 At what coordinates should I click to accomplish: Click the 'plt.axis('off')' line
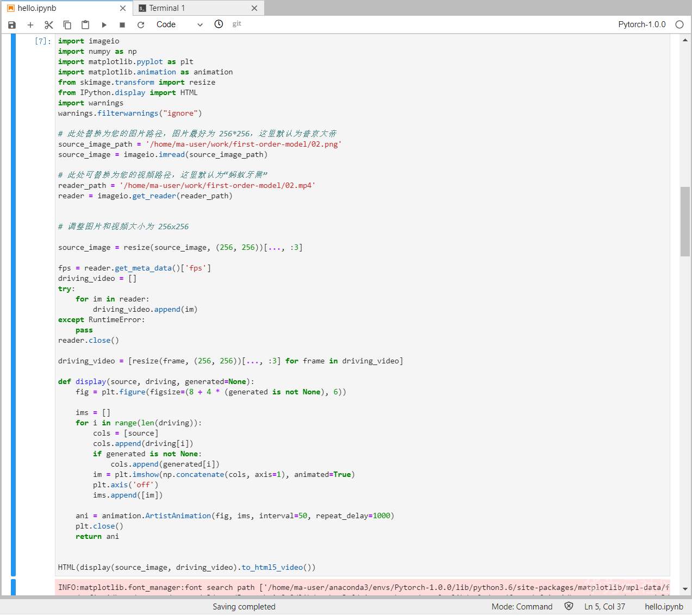(126, 485)
